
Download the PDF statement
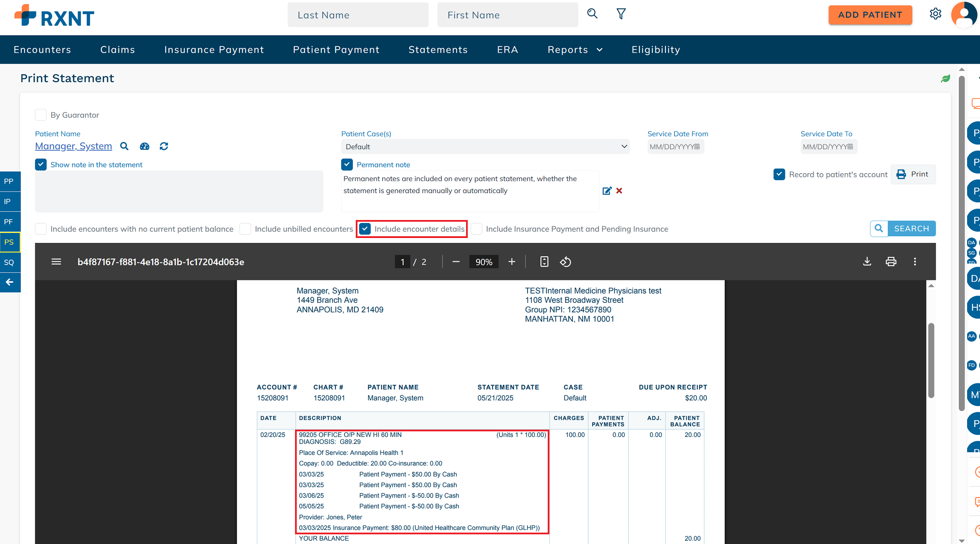point(867,262)
